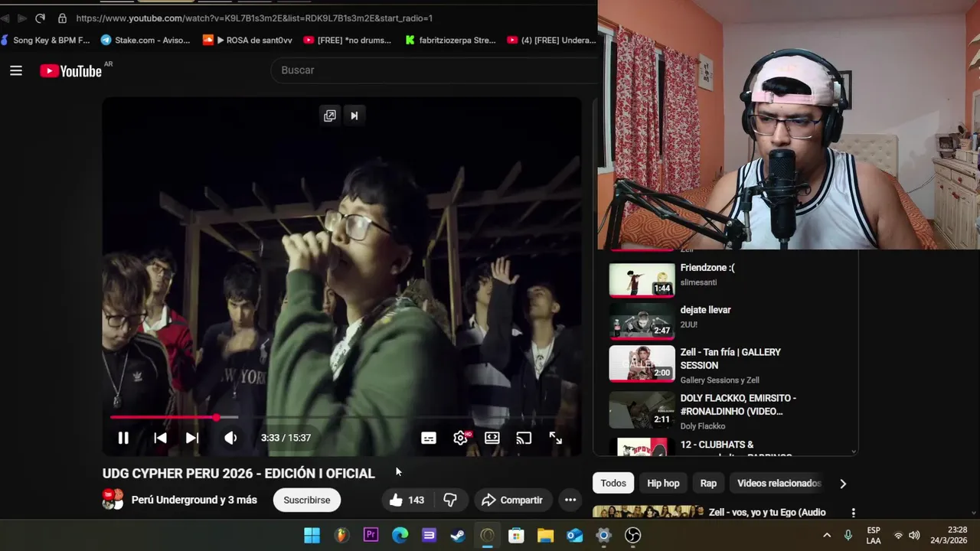Open Windows Settings gear on taskbar
This screenshot has height=551, width=980.
pyautogui.click(x=603, y=535)
